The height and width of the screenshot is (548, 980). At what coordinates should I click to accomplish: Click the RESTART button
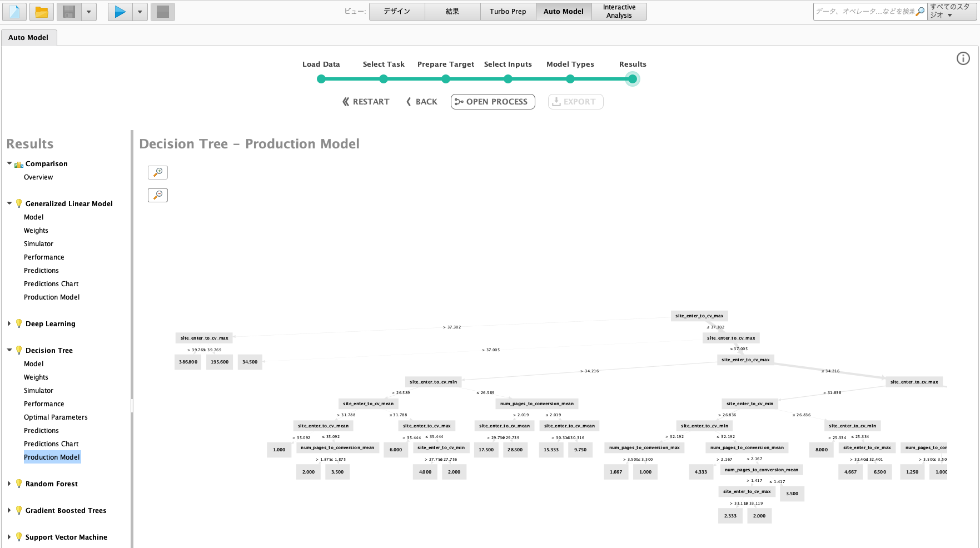pyautogui.click(x=366, y=102)
